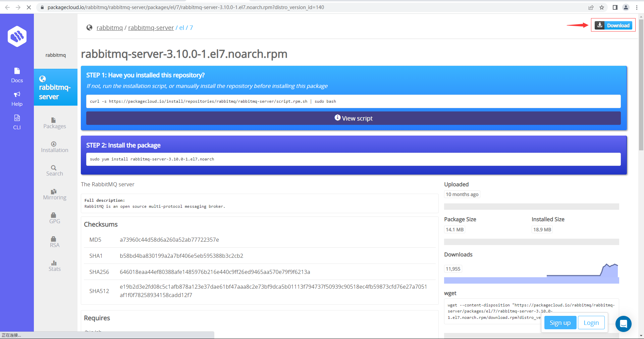
Task: Click the browser back arrow
Action: point(7,7)
